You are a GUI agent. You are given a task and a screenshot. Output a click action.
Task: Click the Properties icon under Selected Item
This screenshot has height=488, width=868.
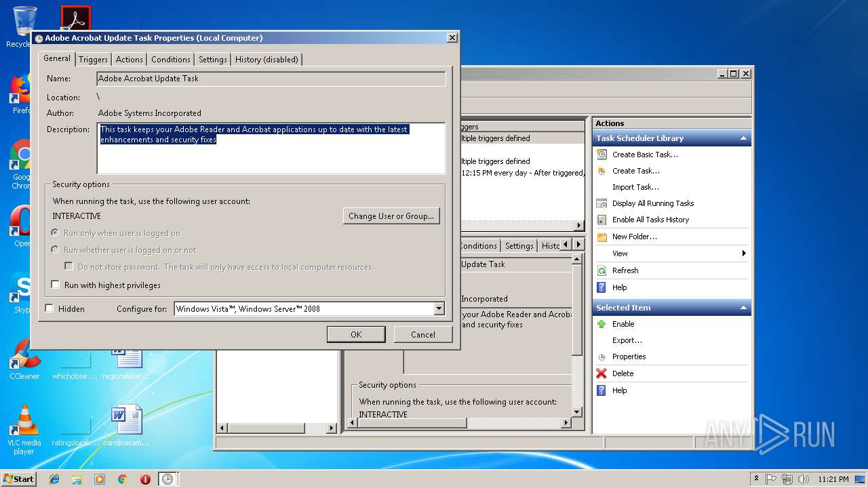click(601, 357)
